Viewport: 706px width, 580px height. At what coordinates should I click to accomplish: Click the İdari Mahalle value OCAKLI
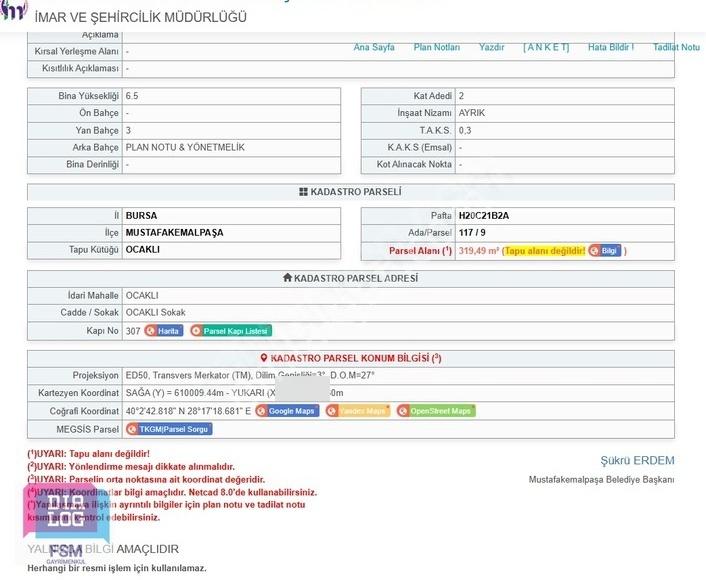tap(142, 296)
